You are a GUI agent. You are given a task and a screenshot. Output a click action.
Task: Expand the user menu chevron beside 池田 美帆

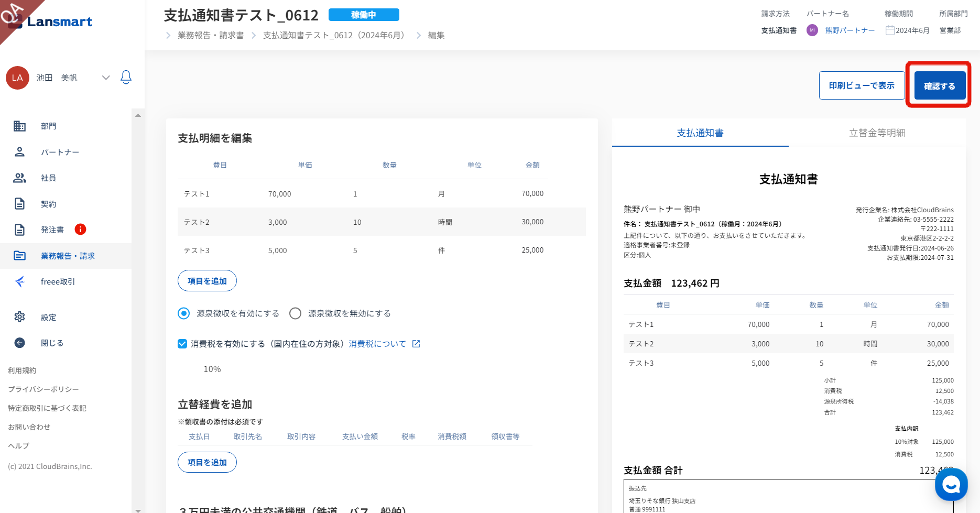click(x=106, y=78)
